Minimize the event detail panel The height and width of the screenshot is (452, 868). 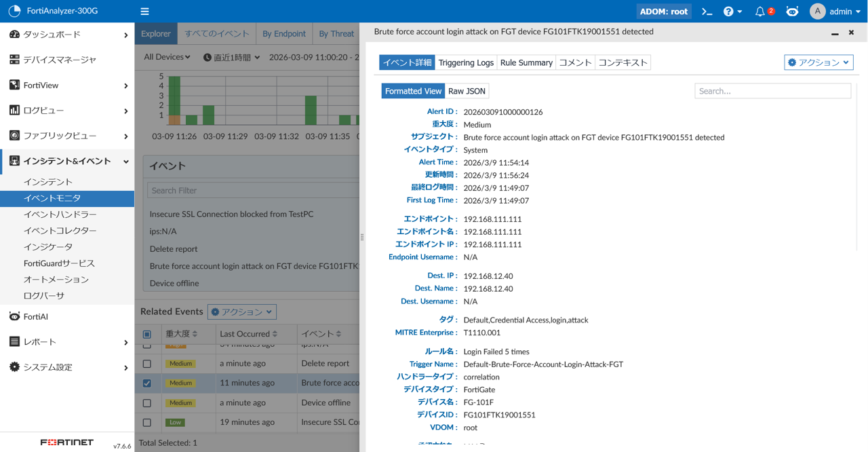coord(835,33)
